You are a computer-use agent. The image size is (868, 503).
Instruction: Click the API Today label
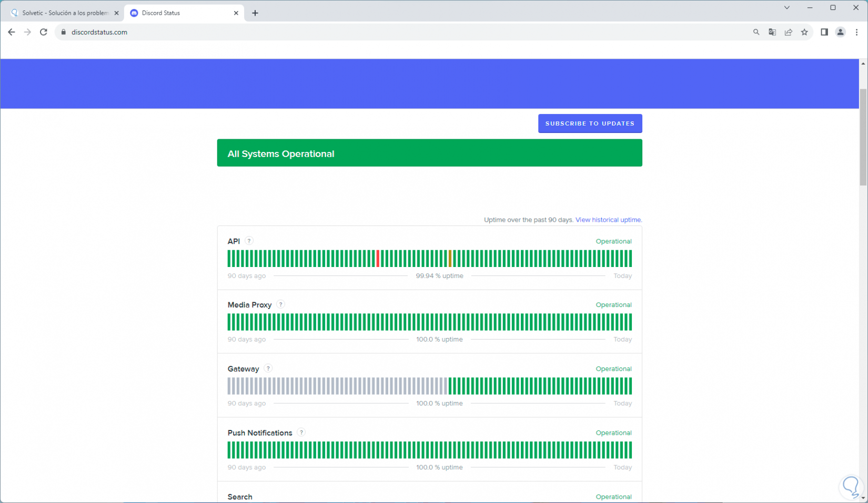[x=623, y=276]
